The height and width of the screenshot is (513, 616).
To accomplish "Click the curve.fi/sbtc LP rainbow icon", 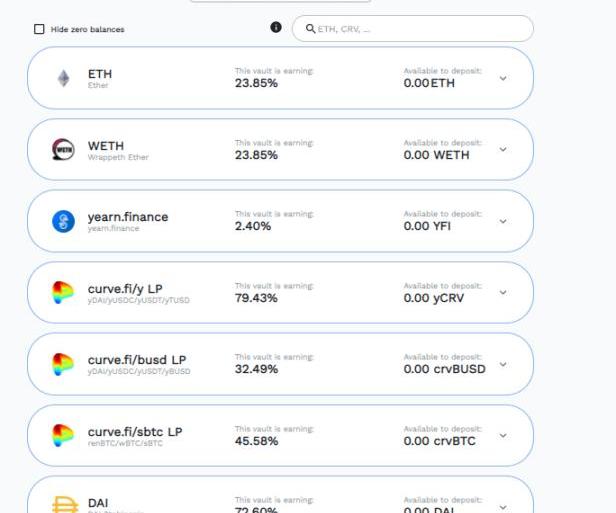I will point(63,435).
